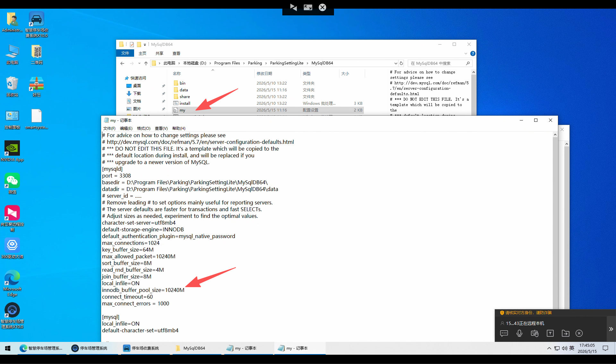Open the Recycle Bin (回收站) icon
Viewport: 616px width, 364px height.
(x=12, y=87)
